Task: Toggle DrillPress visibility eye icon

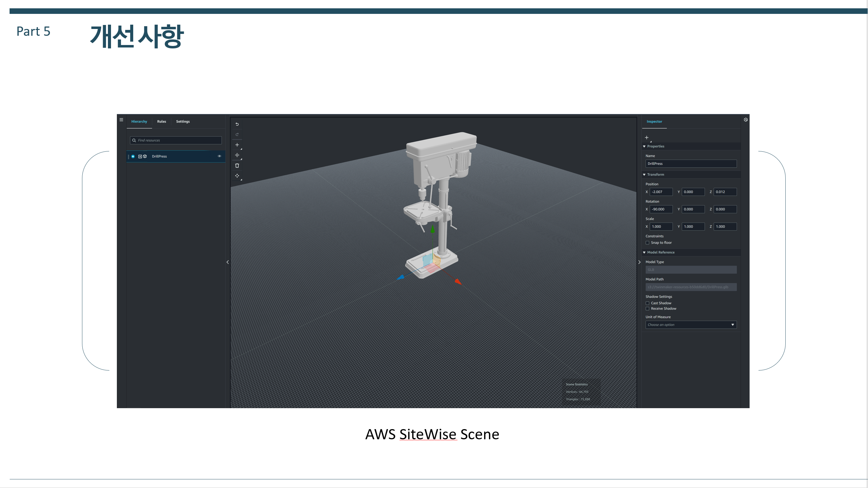Action: [x=219, y=156]
